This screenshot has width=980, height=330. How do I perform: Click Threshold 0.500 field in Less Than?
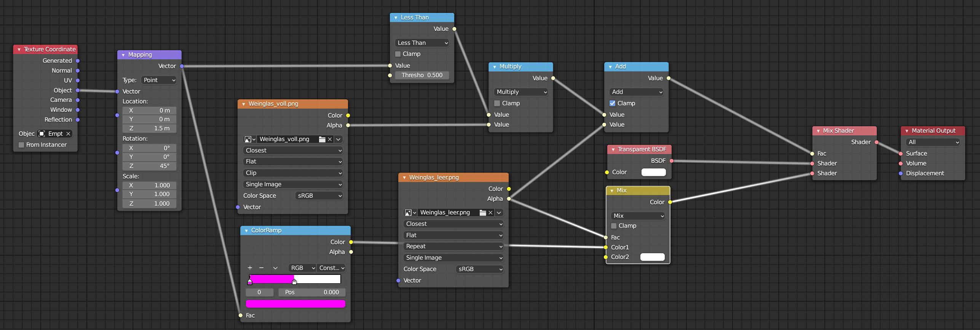click(x=422, y=75)
